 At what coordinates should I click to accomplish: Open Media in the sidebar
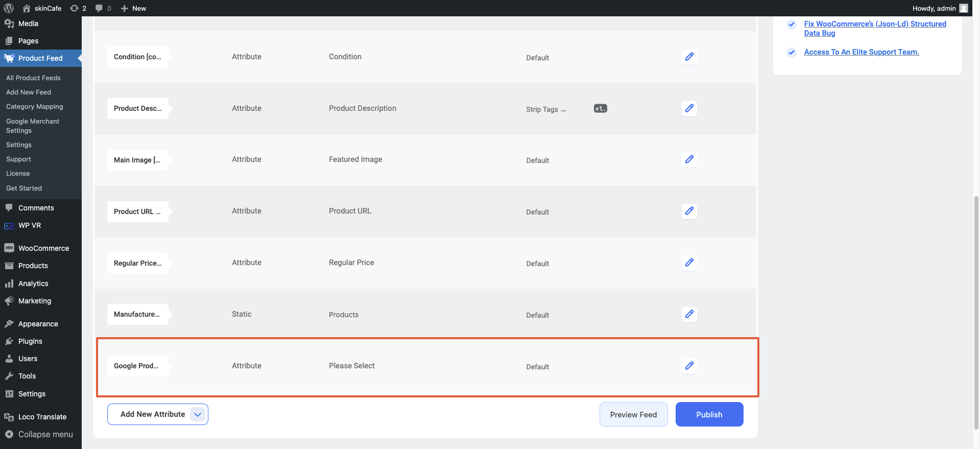point(41,23)
